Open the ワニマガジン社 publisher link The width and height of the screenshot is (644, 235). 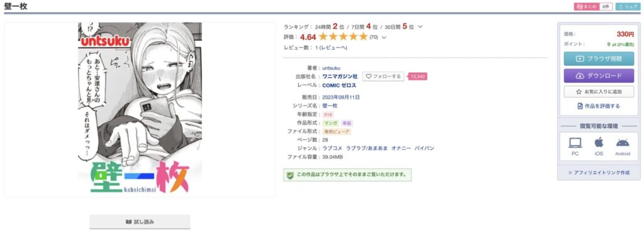pyautogui.click(x=340, y=76)
